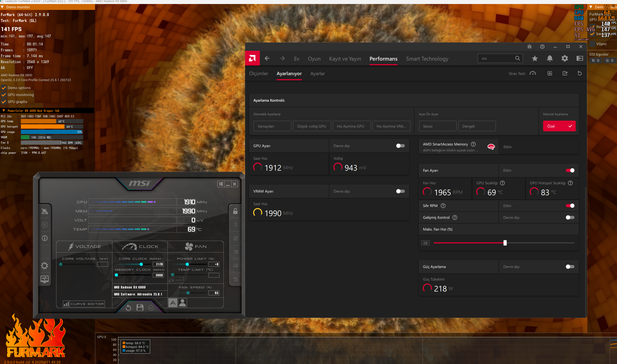617x364 pixels.
Task: Open the AMD bug report icon
Action: click(x=530, y=47)
